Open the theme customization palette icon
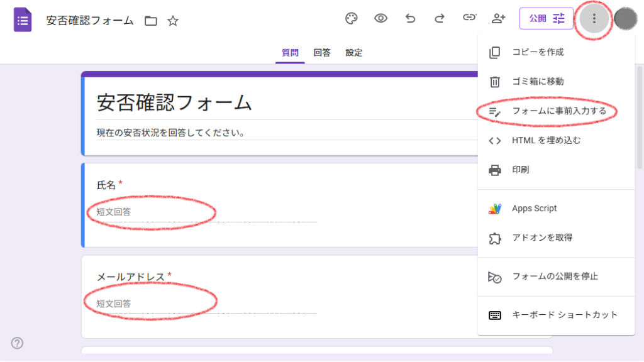 coord(352,18)
